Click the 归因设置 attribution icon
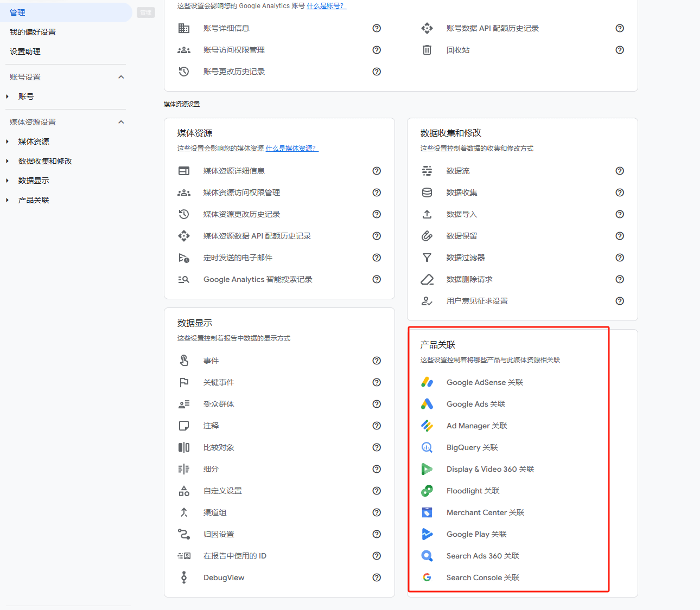 coord(184,534)
